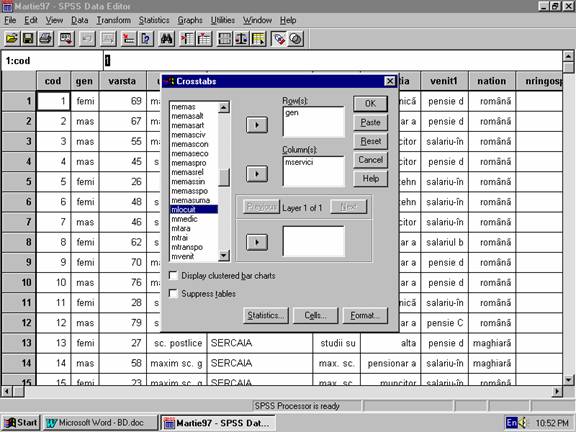The image size is (576, 432).
Task: Click the Split File toolbar icon
Action: click(224, 39)
